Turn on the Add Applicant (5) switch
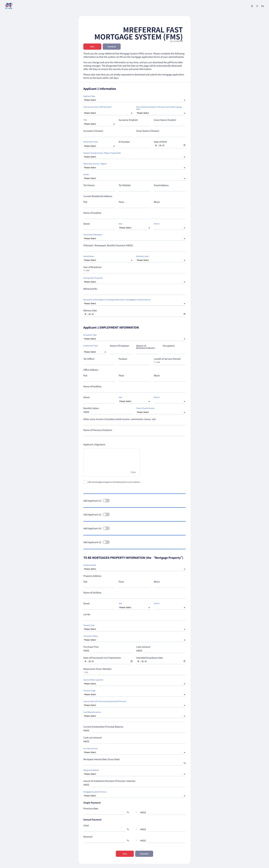Screen dimensions: 269x868 106,542
